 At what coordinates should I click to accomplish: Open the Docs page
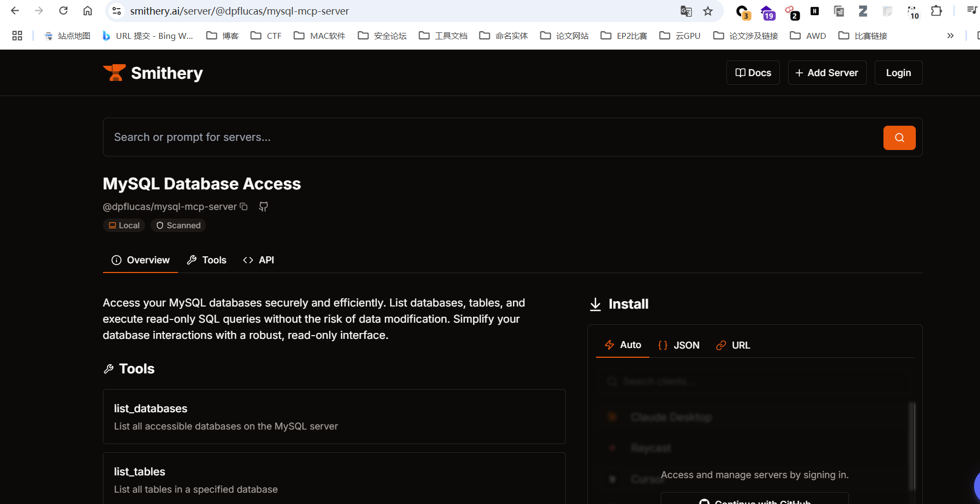click(x=753, y=73)
